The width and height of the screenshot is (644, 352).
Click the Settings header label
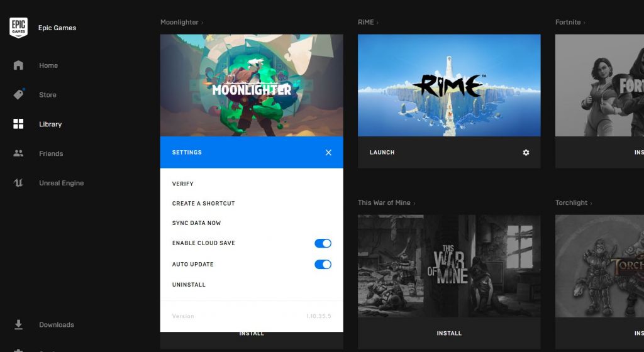click(187, 152)
